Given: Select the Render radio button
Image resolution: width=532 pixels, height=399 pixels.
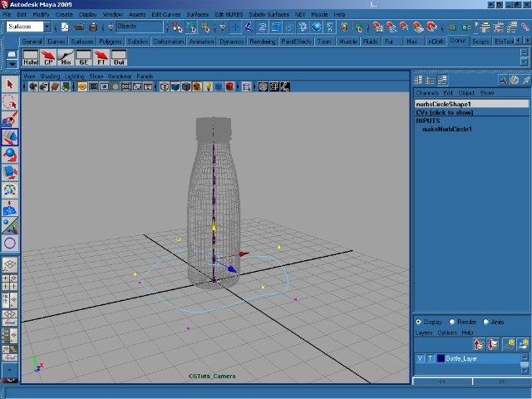Looking at the screenshot, I should coord(452,322).
